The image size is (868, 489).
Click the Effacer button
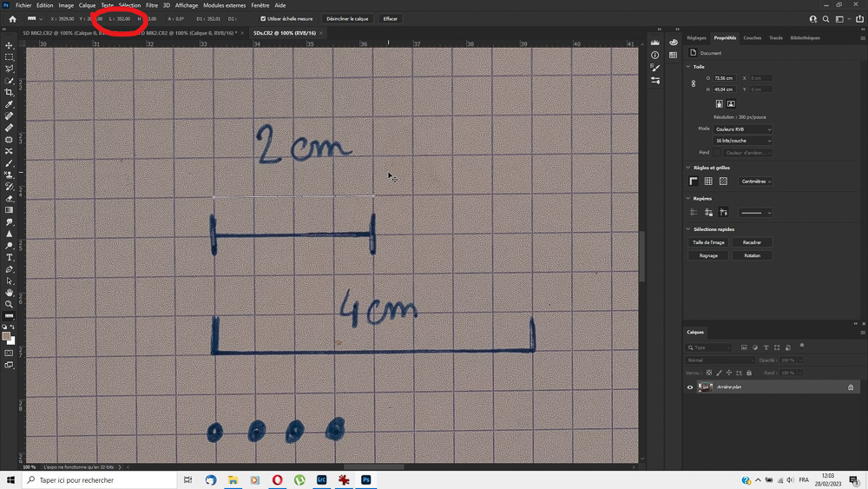pyautogui.click(x=391, y=19)
